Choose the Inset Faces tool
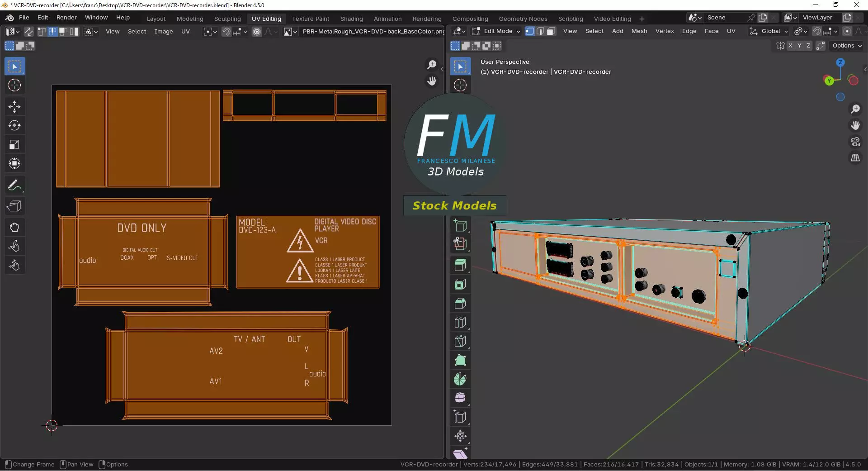The image size is (868, 471). [460, 284]
